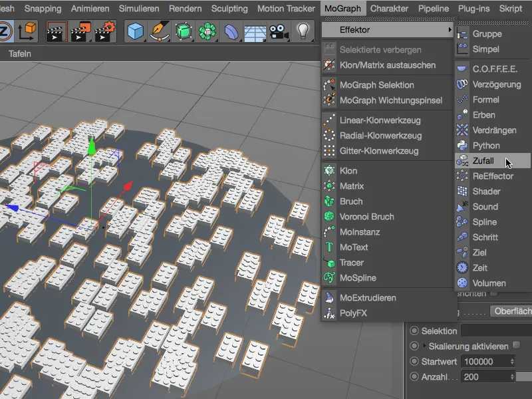
Task: Enable the Skalierung aktivieren checkbox
Action: [517, 345]
